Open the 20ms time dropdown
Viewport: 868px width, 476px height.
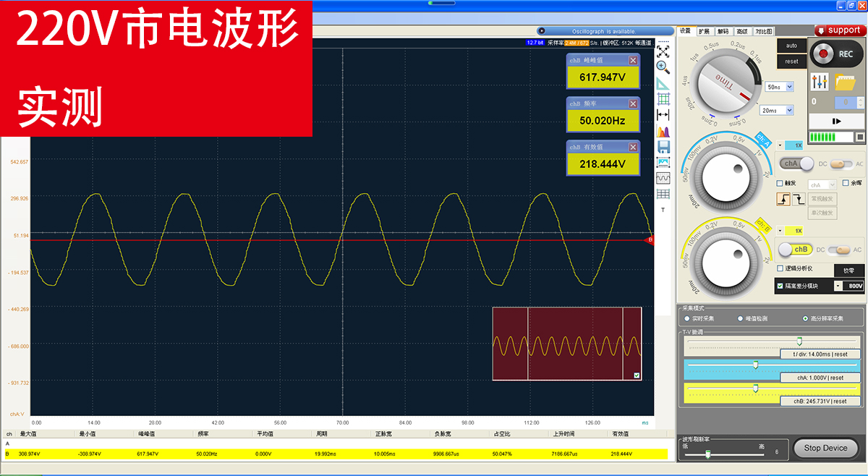776,111
